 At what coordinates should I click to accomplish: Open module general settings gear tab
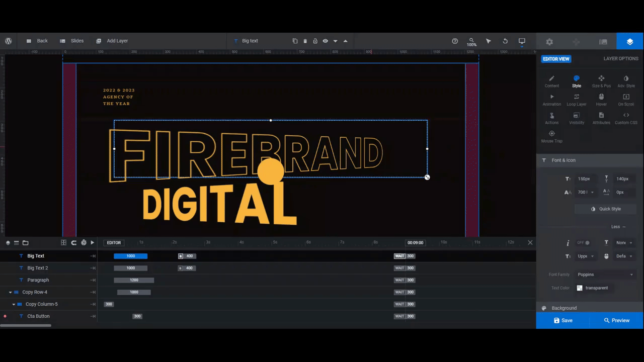pyautogui.click(x=549, y=42)
